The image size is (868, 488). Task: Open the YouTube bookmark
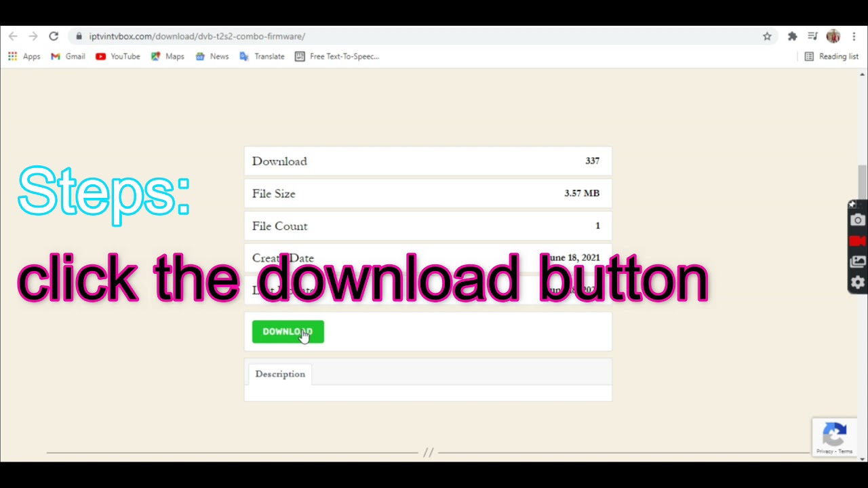coord(118,56)
